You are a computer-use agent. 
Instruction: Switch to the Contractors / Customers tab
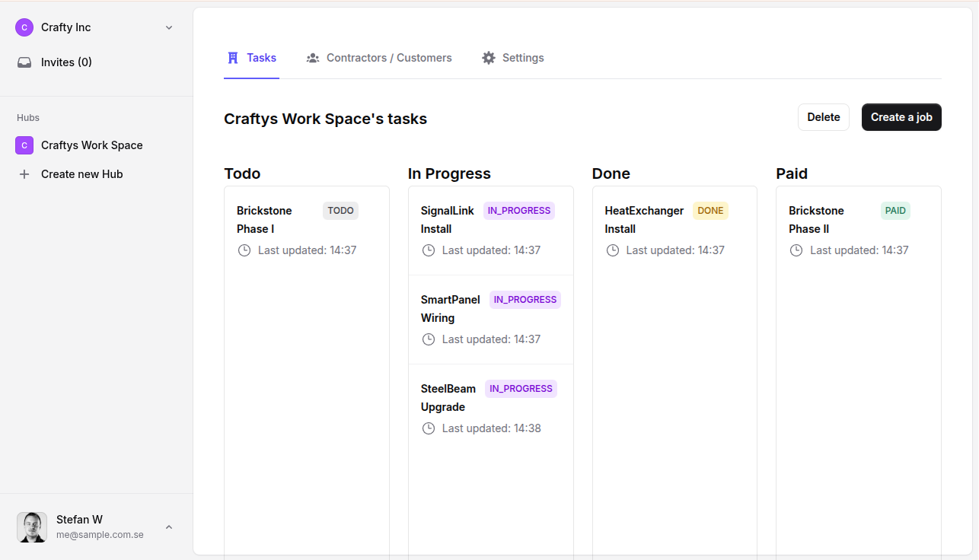point(378,57)
